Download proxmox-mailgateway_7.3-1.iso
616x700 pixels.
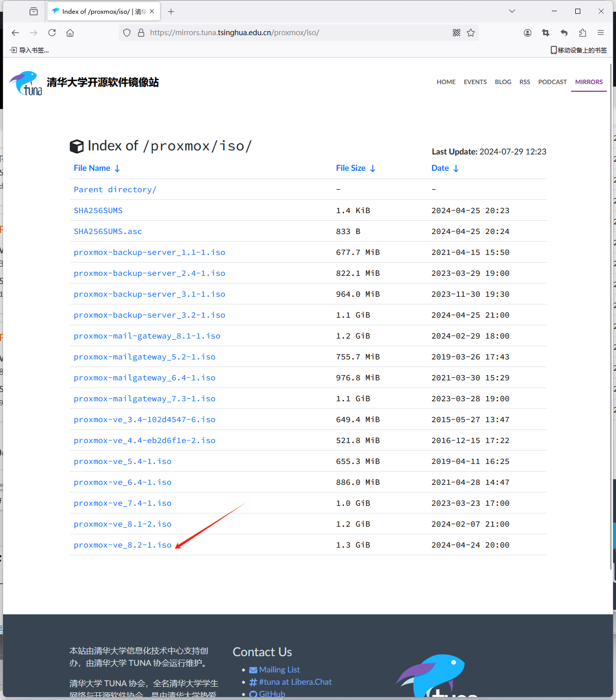click(x=145, y=399)
